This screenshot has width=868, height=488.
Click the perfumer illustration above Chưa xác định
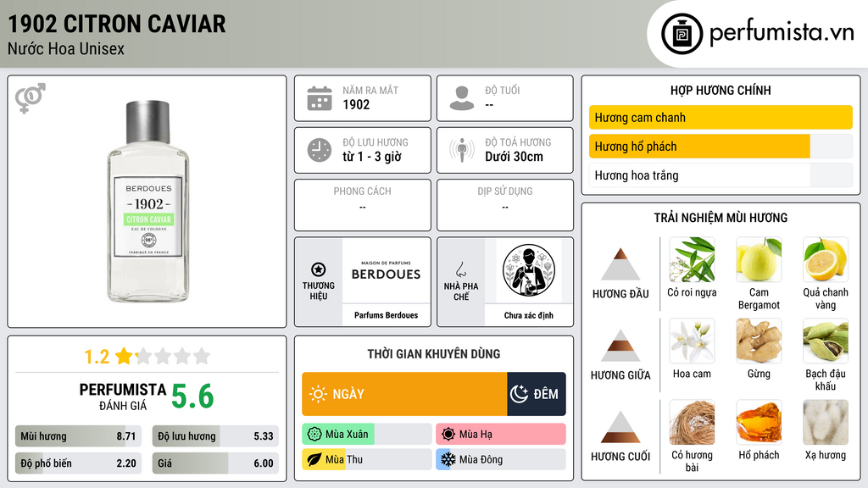pos(529,270)
